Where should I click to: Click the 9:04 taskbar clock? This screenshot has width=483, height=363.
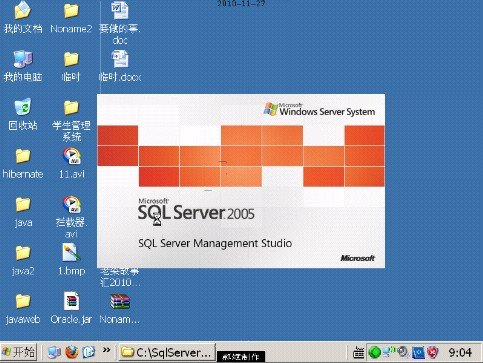click(460, 352)
